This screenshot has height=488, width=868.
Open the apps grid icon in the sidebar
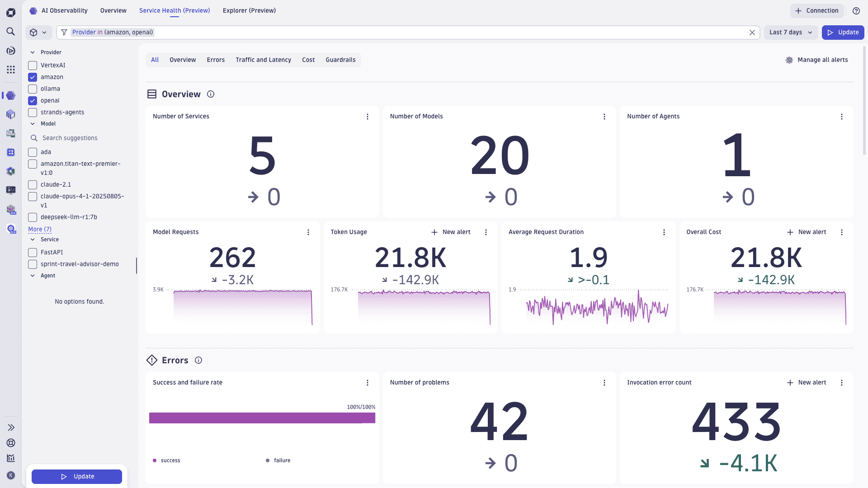(10, 70)
